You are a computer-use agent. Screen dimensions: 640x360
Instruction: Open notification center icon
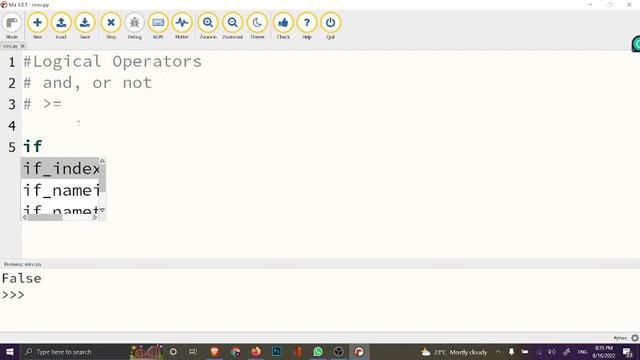[x=628, y=352]
